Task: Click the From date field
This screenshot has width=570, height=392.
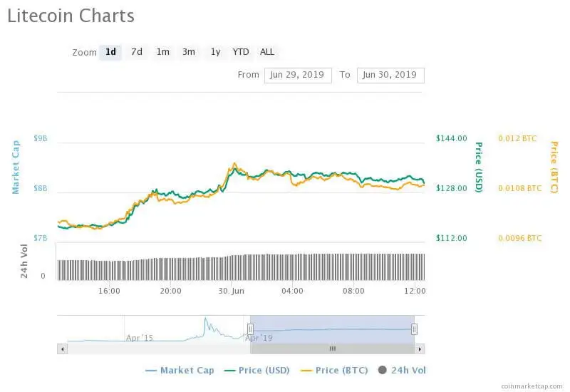Action: click(298, 75)
